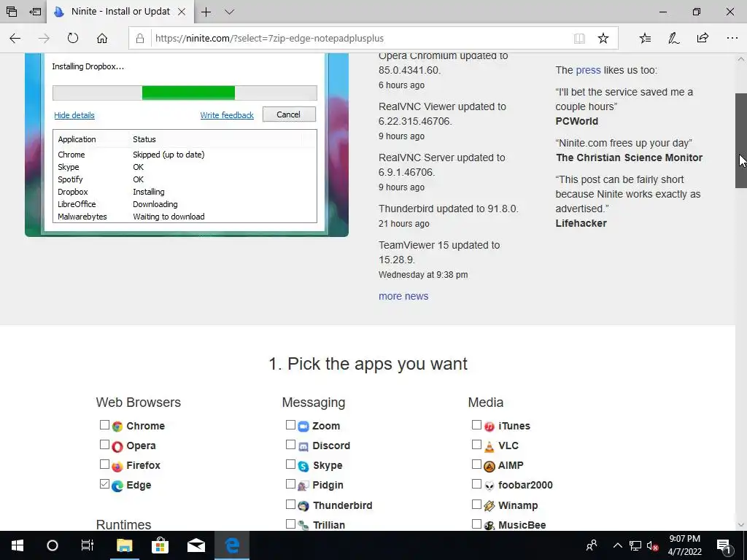The width and height of the screenshot is (747, 560).
Task: Click the Skype app icon
Action: 303,466
